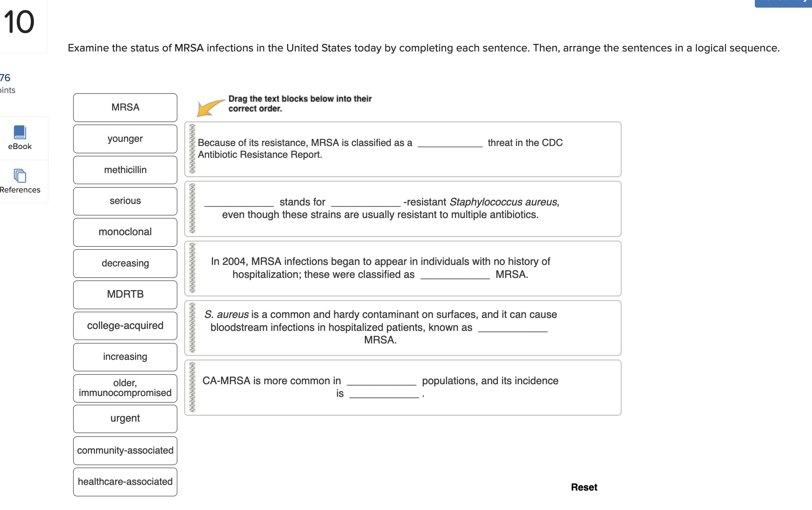Grab the drag handle of the CA-MRSA sentence
Screen dimensions: 812x510
(193, 387)
